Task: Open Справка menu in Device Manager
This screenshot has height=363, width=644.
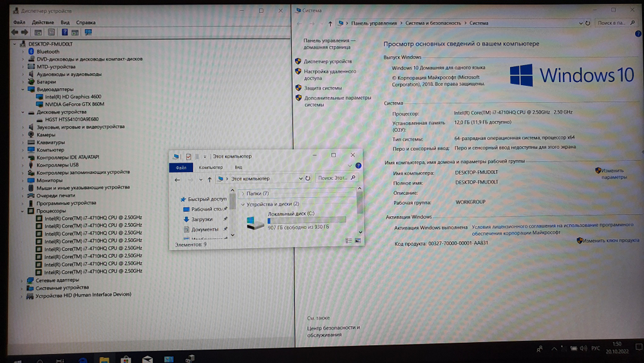Action: click(x=86, y=22)
